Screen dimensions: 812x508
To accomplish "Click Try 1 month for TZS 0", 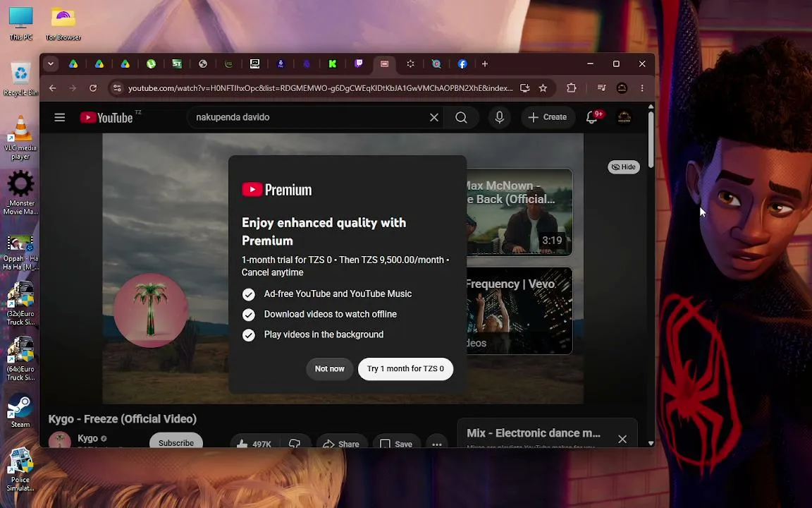I will pyautogui.click(x=405, y=369).
